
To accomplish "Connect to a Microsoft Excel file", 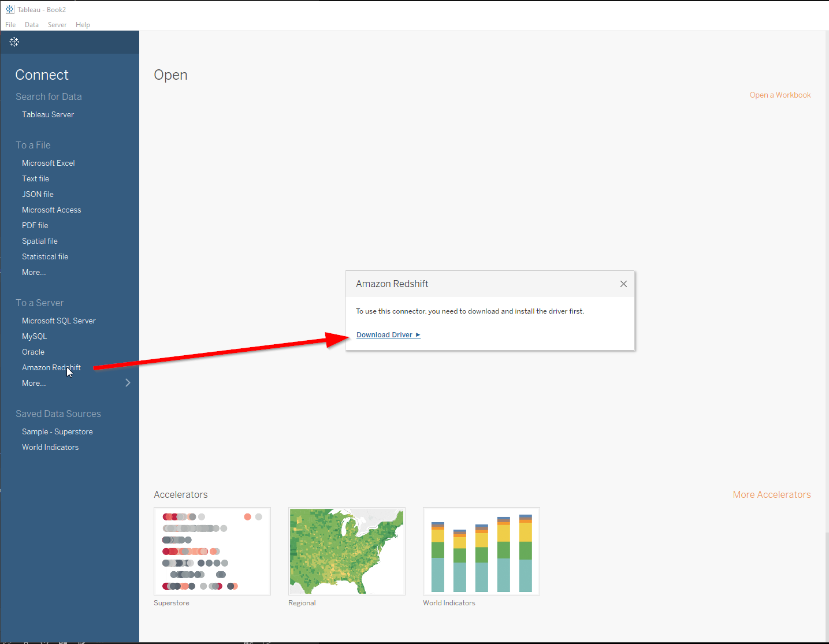I will [49, 163].
